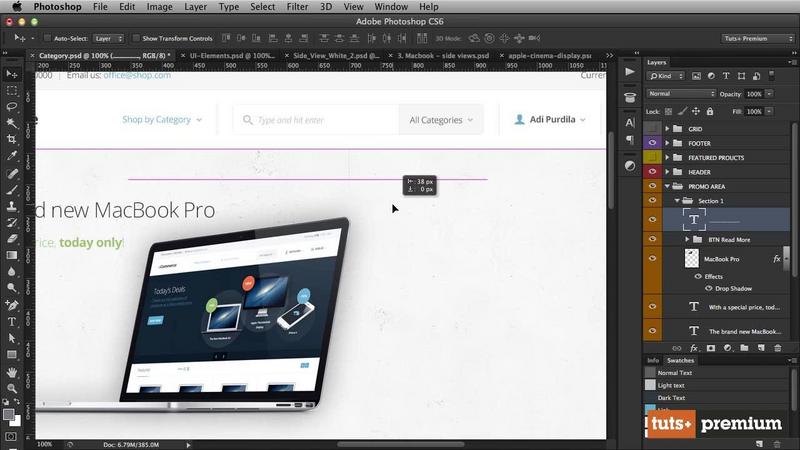The width and height of the screenshot is (800, 450).
Task: Select the Rectangle shape tool
Action: [12, 354]
